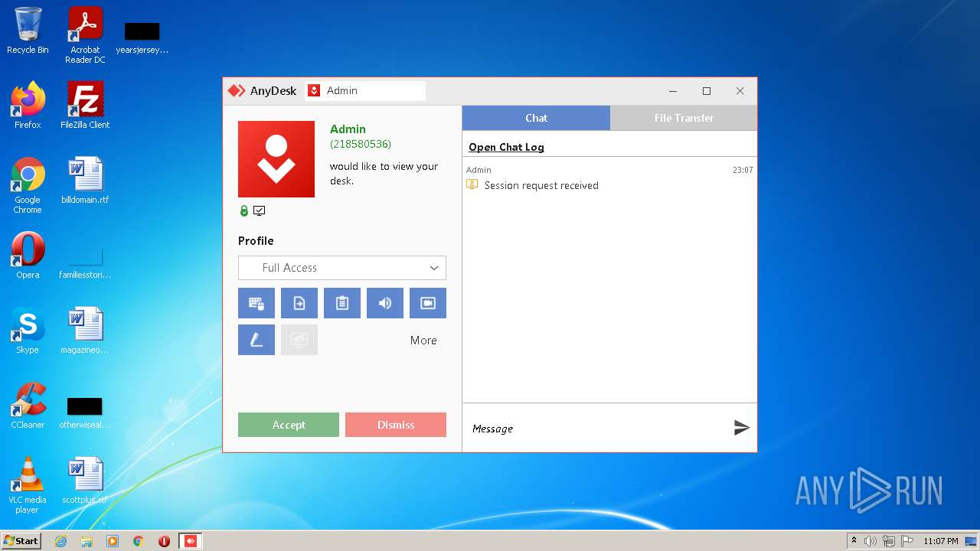Image resolution: width=980 pixels, height=551 pixels.
Task: Send the chat message arrow
Action: pos(741,428)
